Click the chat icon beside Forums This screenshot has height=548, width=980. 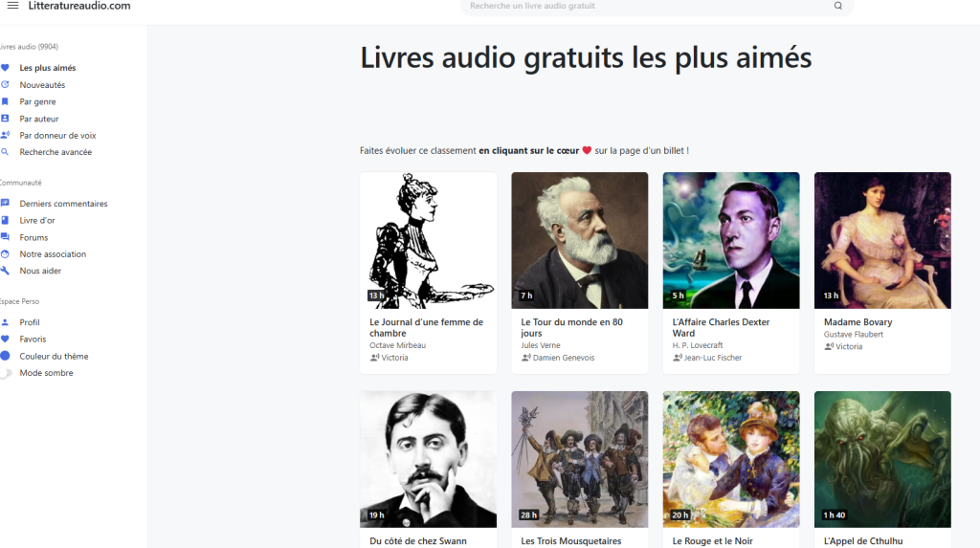pos(5,237)
